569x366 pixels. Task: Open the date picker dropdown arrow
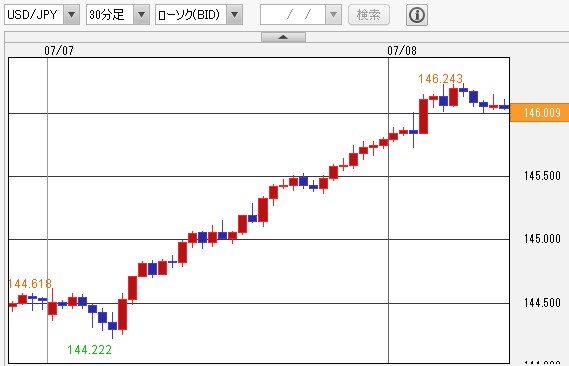click(x=333, y=15)
